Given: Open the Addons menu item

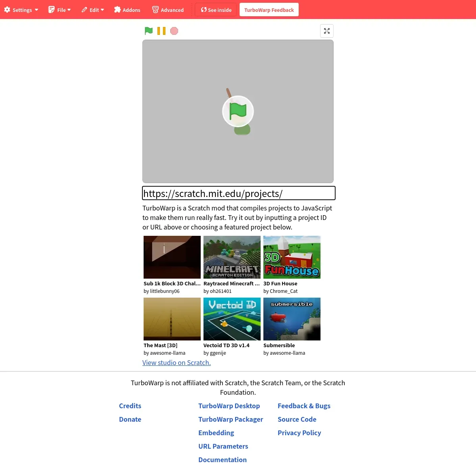Looking at the screenshot, I should (x=127, y=10).
